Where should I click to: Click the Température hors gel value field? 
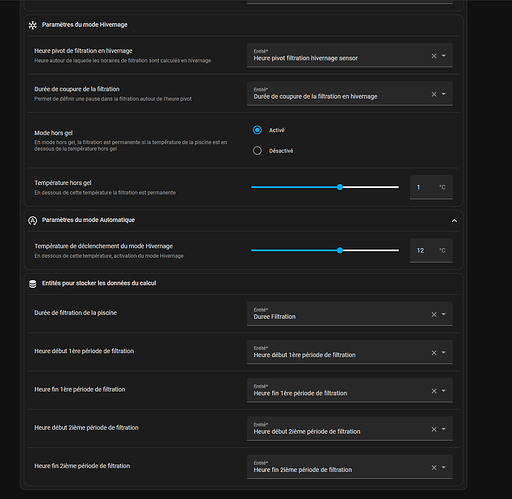[x=431, y=187]
